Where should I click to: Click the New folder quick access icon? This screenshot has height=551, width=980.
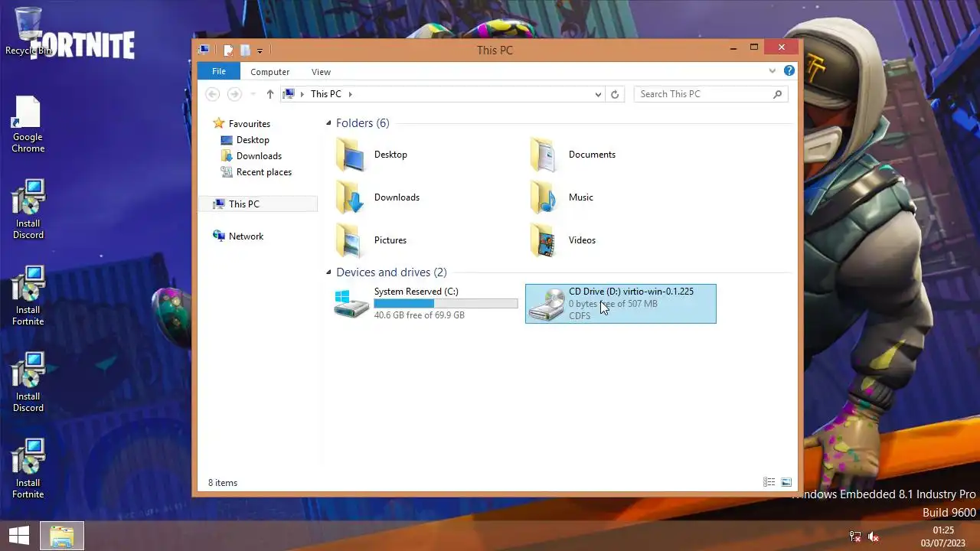(245, 51)
